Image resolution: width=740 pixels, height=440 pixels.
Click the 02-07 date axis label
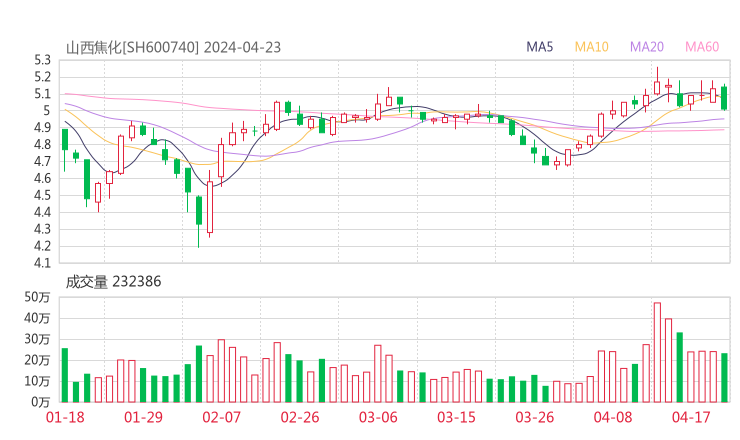pos(221,417)
